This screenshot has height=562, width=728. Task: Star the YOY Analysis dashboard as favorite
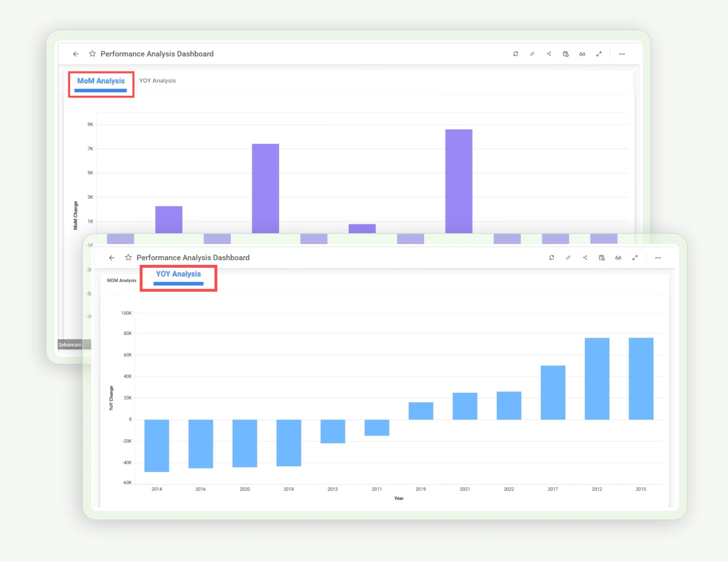click(128, 257)
